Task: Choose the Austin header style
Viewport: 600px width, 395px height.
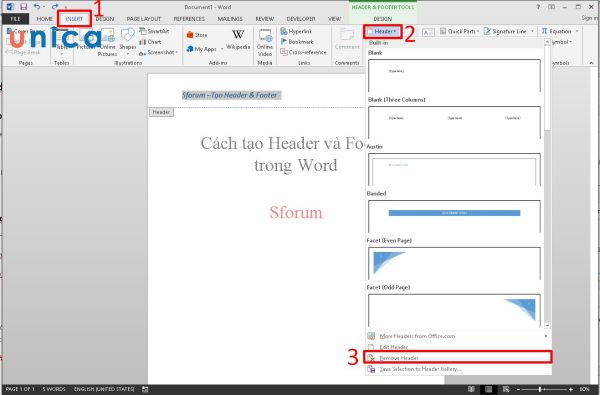Action: (454, 170)
